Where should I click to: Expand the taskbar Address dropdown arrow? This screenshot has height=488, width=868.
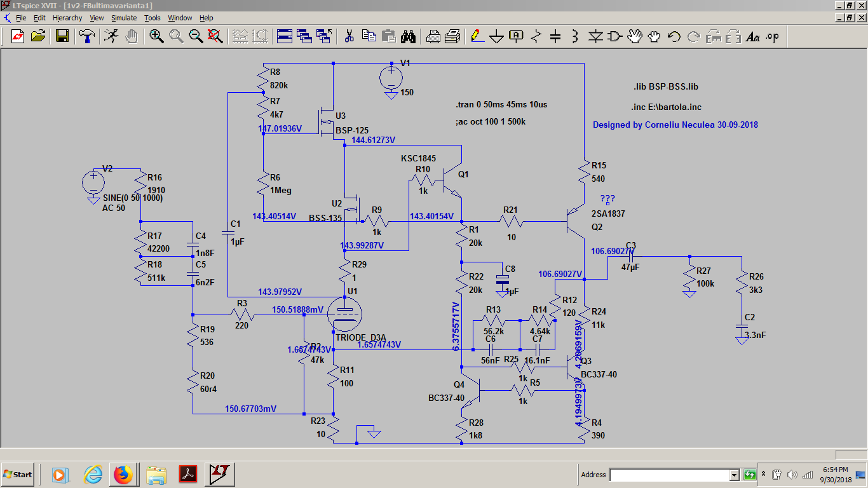734,475
